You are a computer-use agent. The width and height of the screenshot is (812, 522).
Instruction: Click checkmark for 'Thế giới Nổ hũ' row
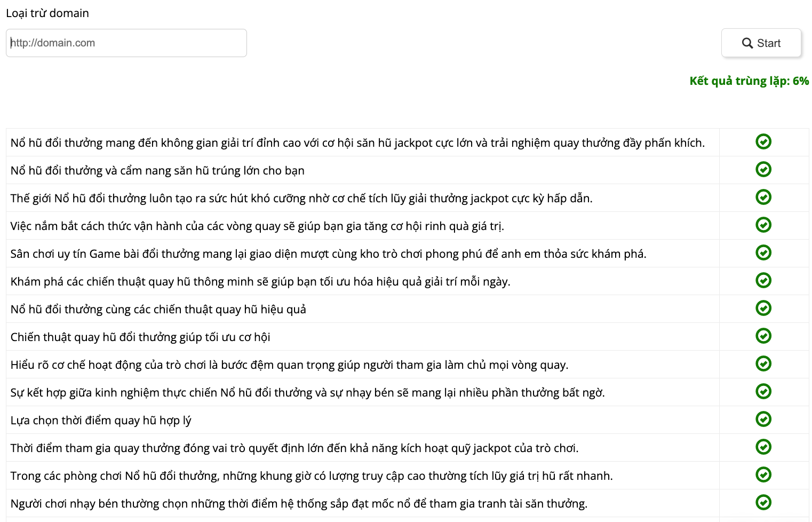pyautogui.click(x=763, y=197)
